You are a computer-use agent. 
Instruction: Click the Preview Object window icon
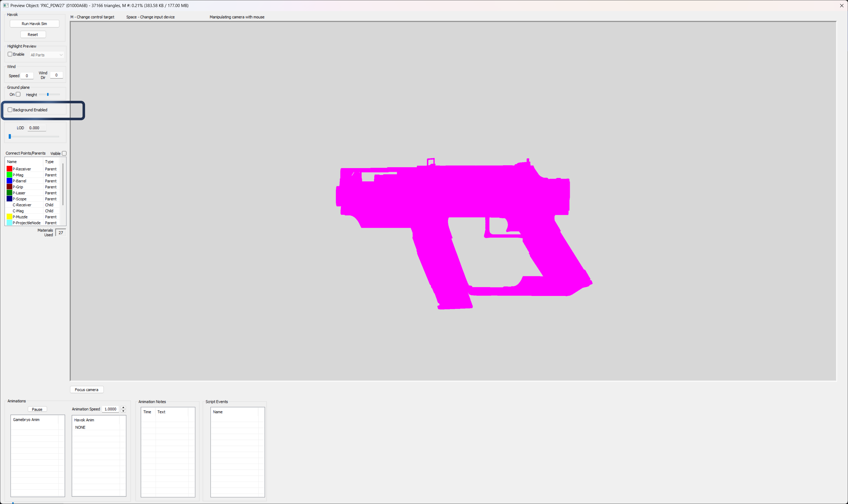click(5, 5)
